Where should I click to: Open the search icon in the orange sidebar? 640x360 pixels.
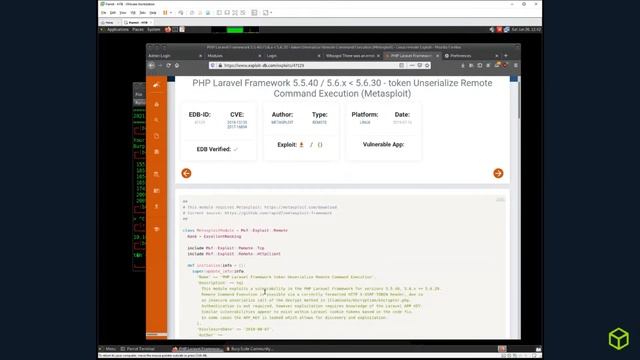(x=156, y=120)
